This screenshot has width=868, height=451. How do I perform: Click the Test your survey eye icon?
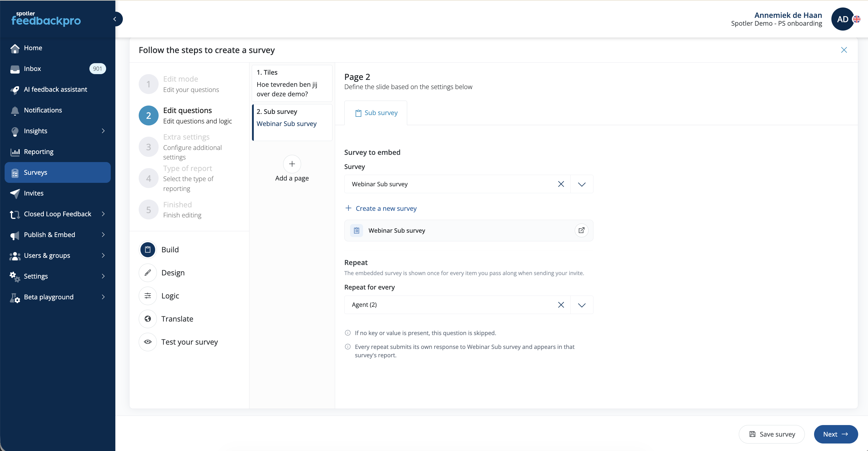pos(148,342)
